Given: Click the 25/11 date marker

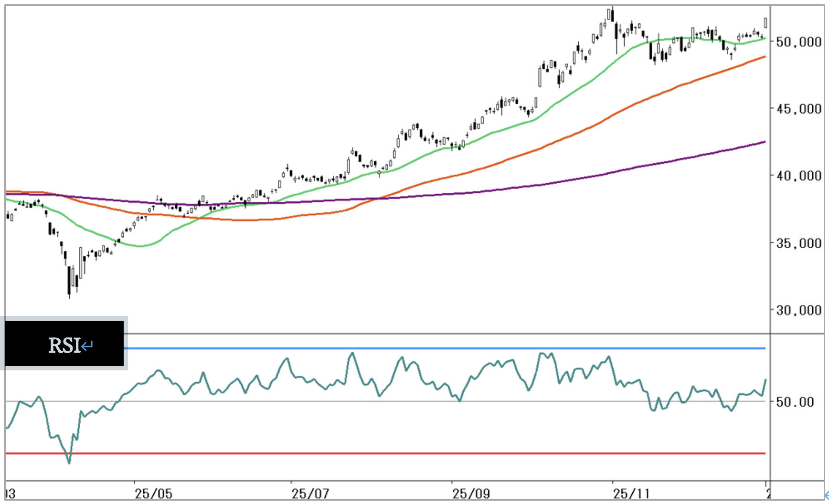Looking at the screenshot, I should (631, 493).
